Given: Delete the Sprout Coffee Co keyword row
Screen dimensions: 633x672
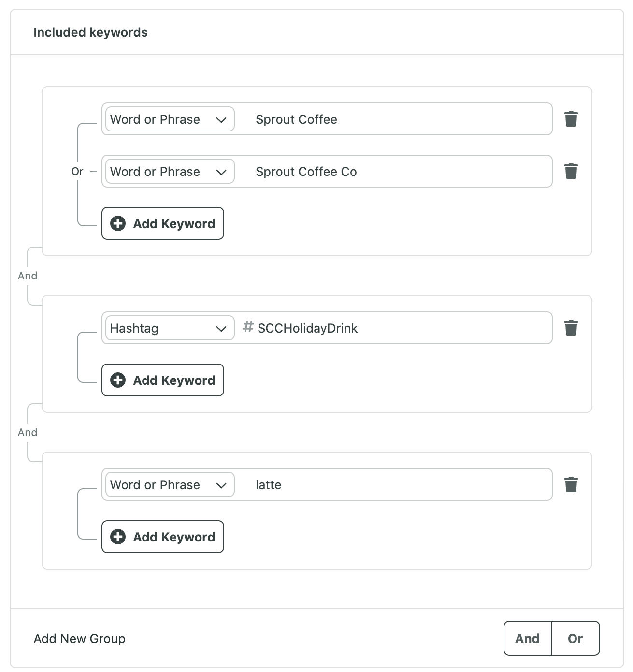Looking at the screenshot, I should [x=571, y=171].
